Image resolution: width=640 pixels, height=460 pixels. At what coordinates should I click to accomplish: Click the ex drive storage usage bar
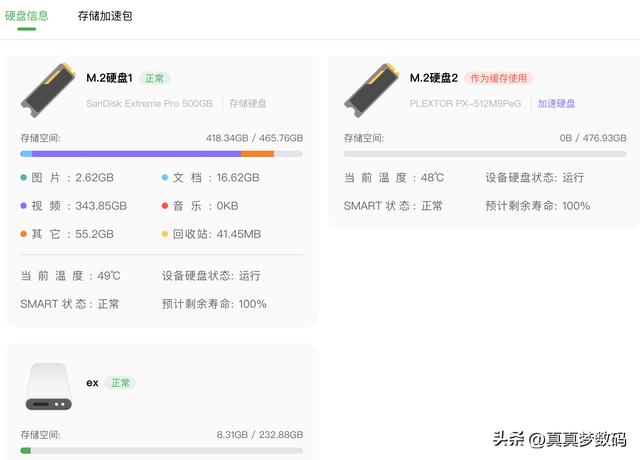(162, 451)
